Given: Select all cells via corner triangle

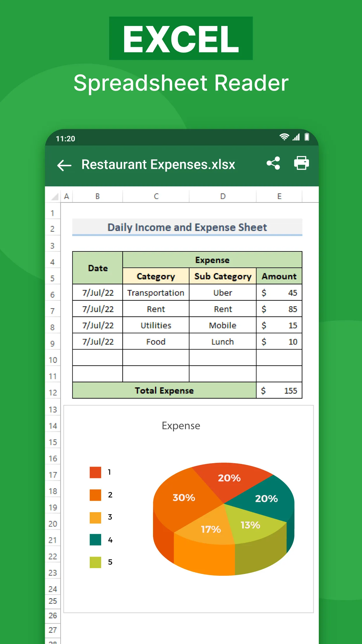Looking at the screenshot, I should [54, 196].
